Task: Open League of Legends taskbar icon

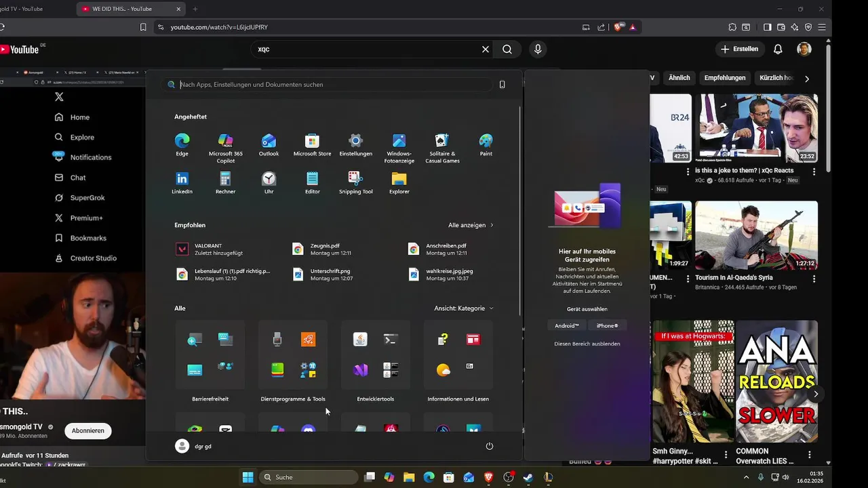Action: pyautogui.click(x=548, y=477)
